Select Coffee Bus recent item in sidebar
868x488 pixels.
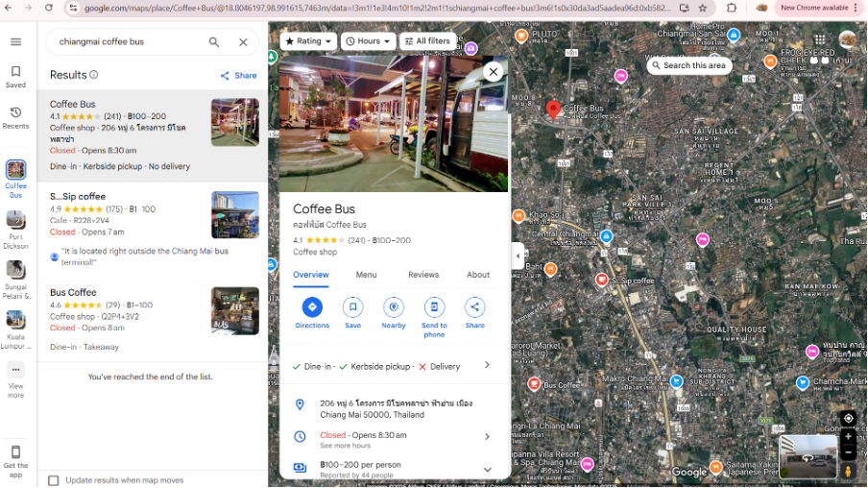click(x=15, y=179)
